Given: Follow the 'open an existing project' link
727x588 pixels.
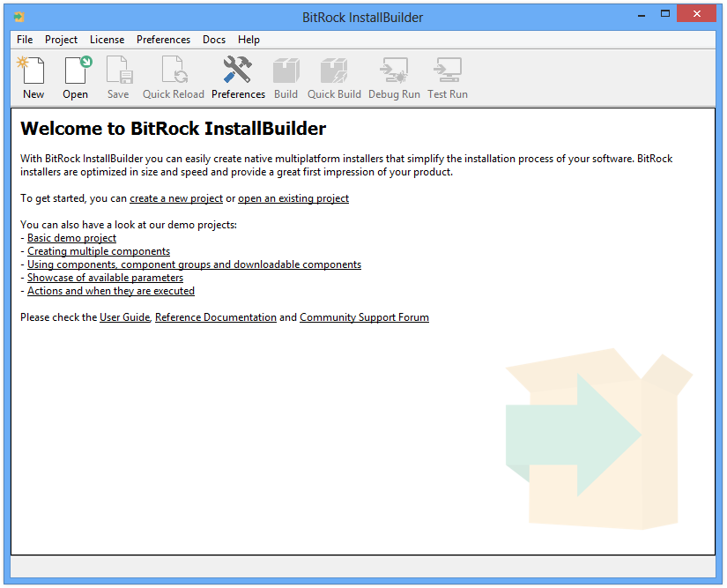Looking at the screenshot, I should tap(293, 198).
